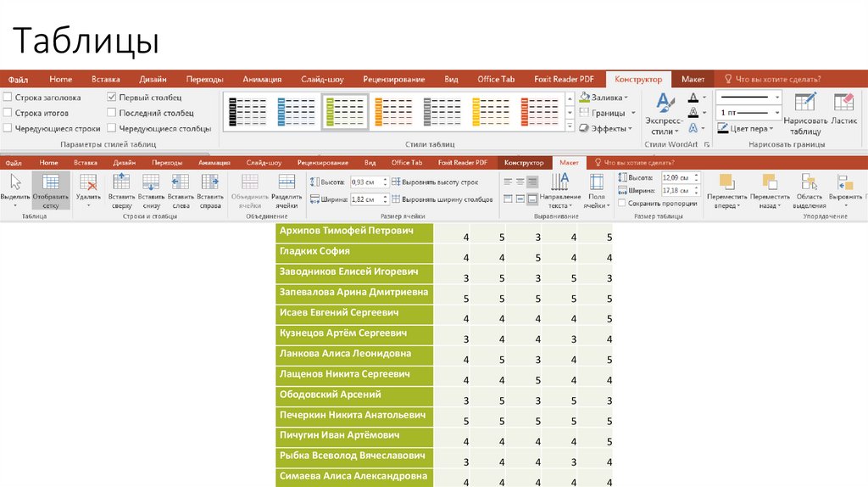This screenshot has width=868, height=487.
Task: Open the Макет tab in upper ribbon
Action: 693,79
